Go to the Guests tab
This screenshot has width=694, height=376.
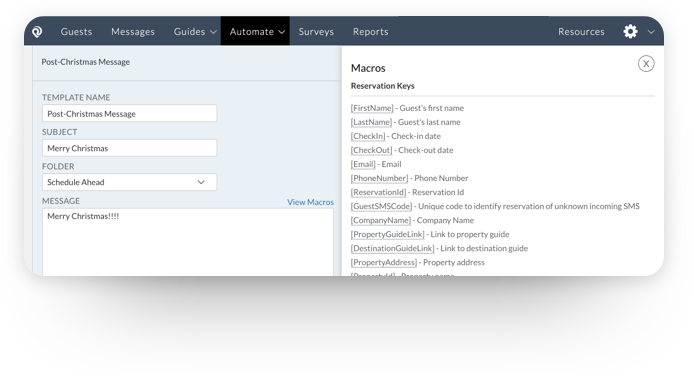[76, 31]
